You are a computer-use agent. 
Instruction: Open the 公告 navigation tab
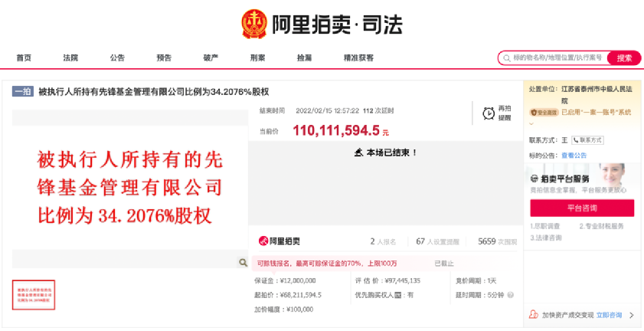pos(117,58)
